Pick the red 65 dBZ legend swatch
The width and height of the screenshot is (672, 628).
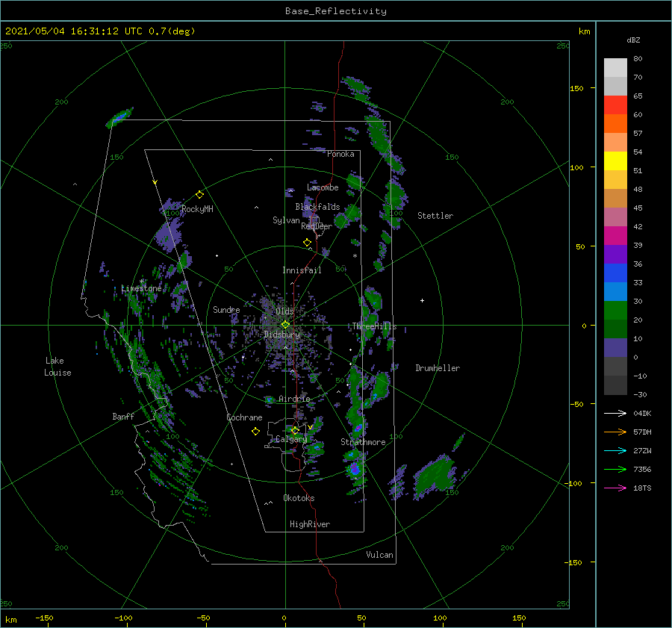pos(615,105)
